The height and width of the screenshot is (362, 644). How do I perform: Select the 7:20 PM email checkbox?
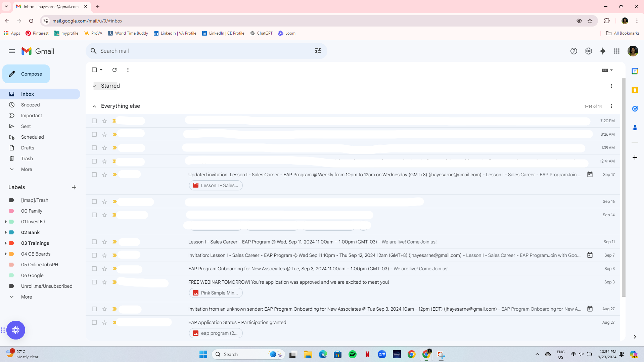94,121
